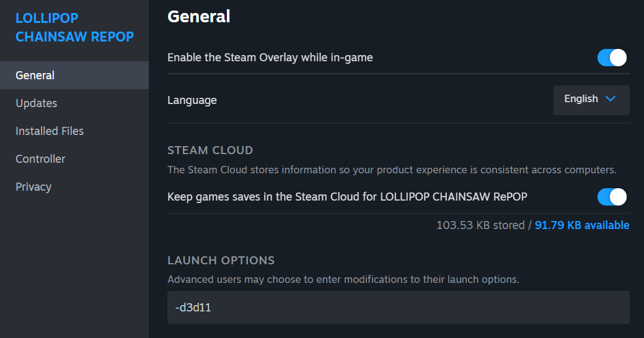
Task: Go to Controller settings
Action: point(40,159)
